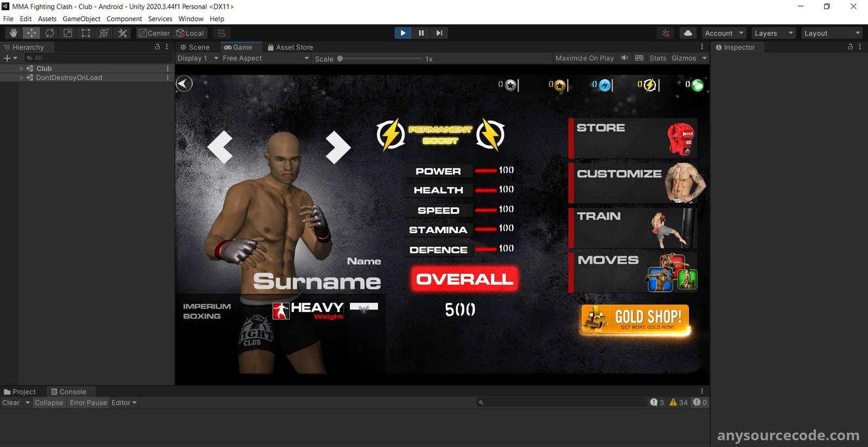Click the Step frame button

tap(439, 33)
